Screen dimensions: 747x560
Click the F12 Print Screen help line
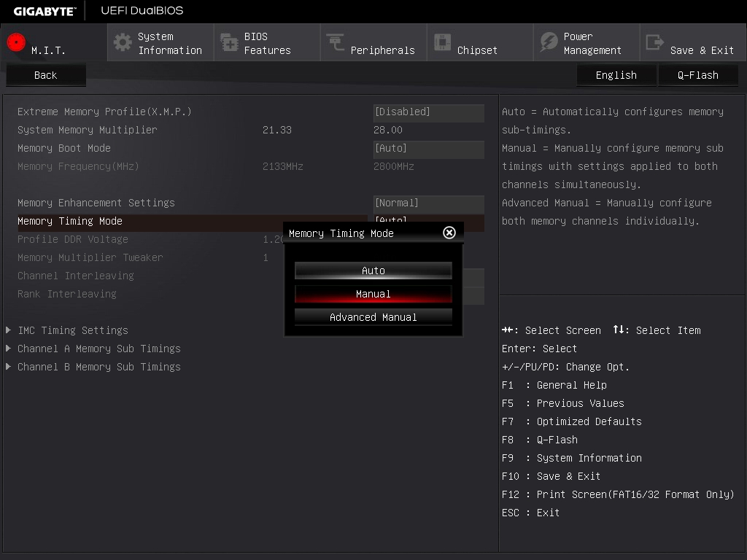(618, 495)
